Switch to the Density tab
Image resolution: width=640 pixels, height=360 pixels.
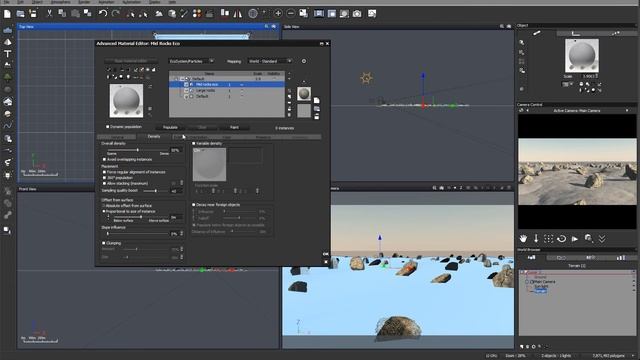[154, 137]
